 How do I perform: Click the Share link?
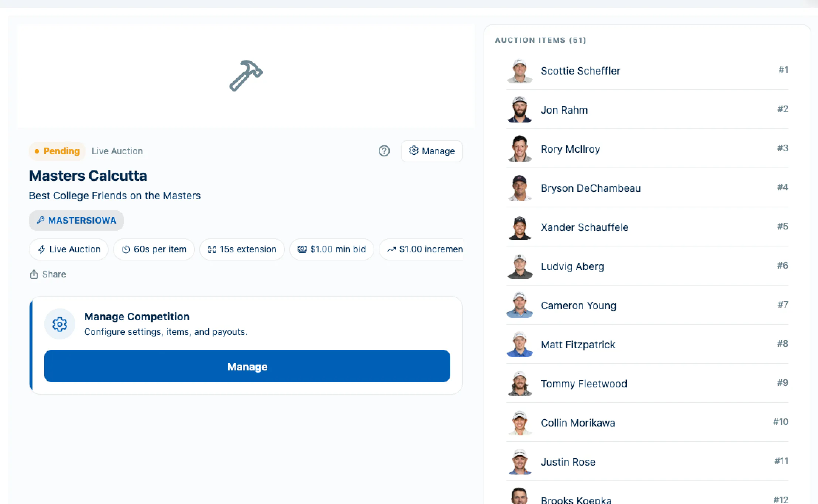(x=48, y=274)
